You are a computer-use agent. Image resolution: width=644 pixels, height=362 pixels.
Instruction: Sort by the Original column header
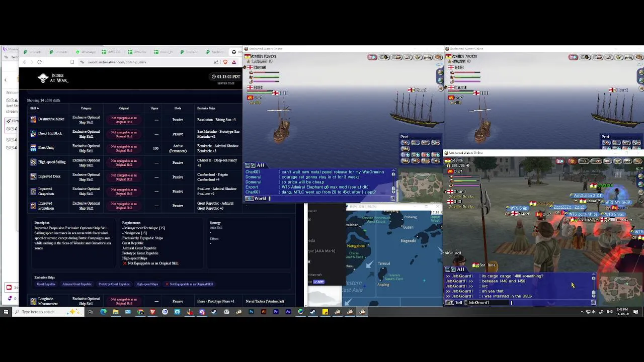point(124,108)
